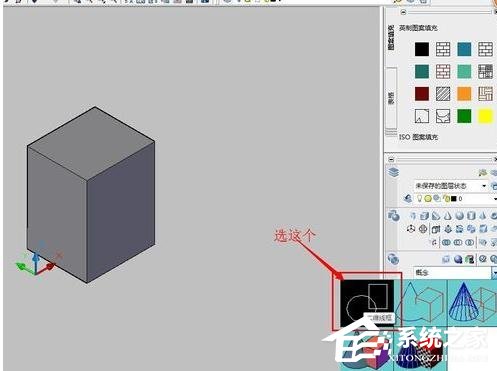Select the 3D Rotate gizmo tool
497x371 pixels.
tap(423, 229)
